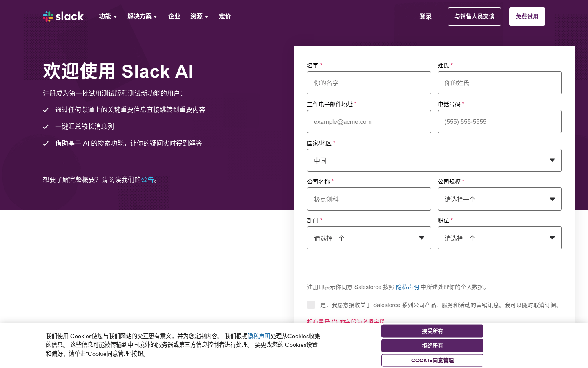
Task: Open the 企业 page
Action: point(174,16)
